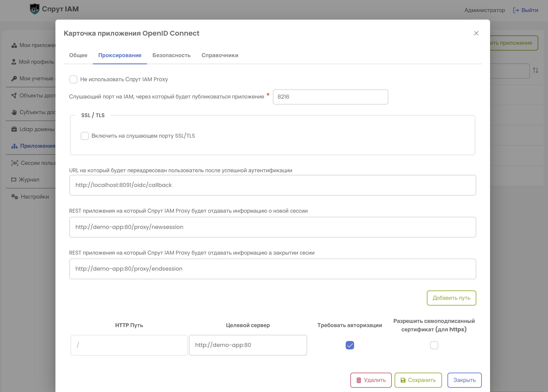Click the Мой профиль user icon

pos(14,62)
